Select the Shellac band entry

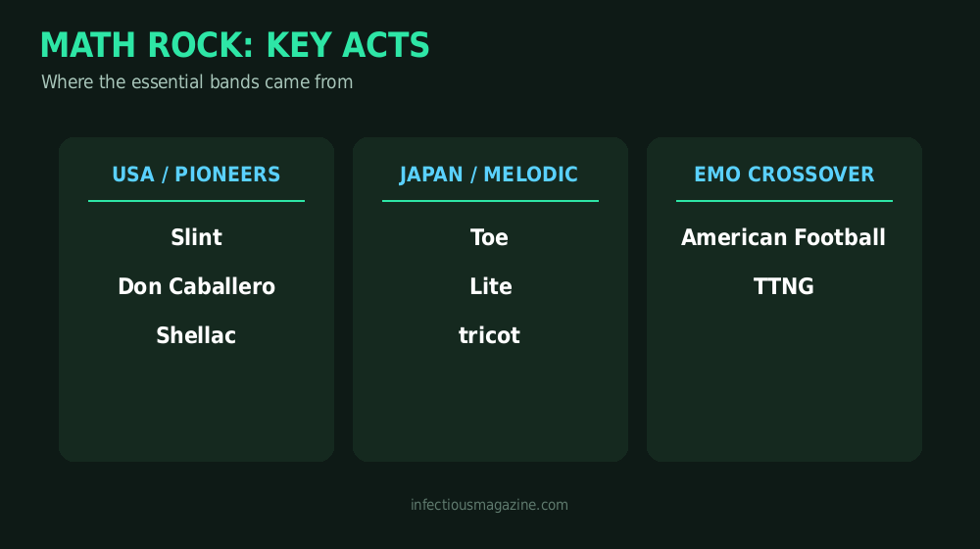point(196,335)
